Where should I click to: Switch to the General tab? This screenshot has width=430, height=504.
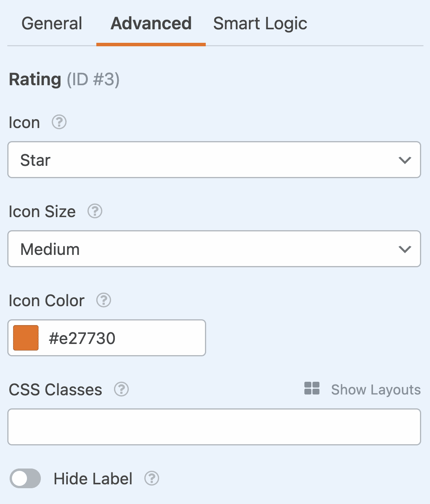[52, 24]
